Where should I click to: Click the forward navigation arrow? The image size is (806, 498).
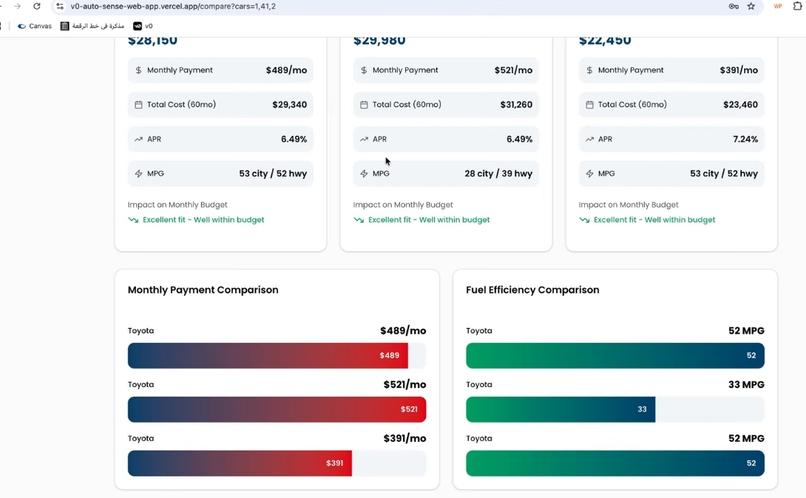click(17, 6)
